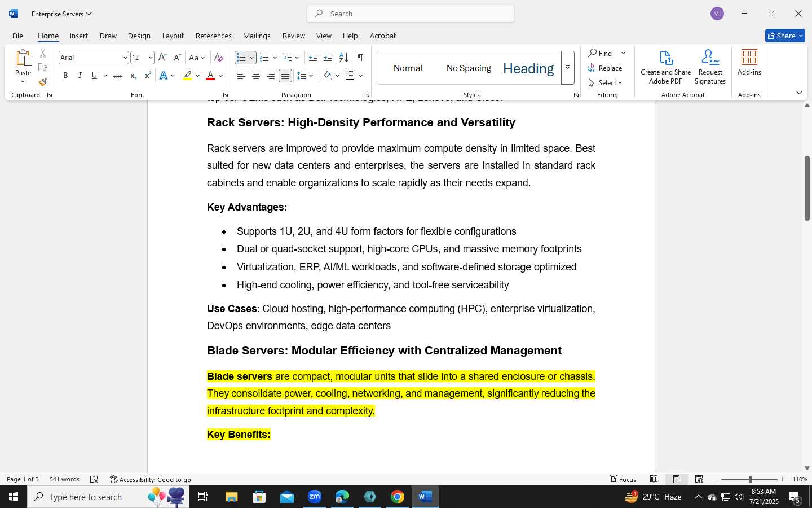Apply borders to selection
This screenshot has width=812, height=508.
click(x=350, y=76)
